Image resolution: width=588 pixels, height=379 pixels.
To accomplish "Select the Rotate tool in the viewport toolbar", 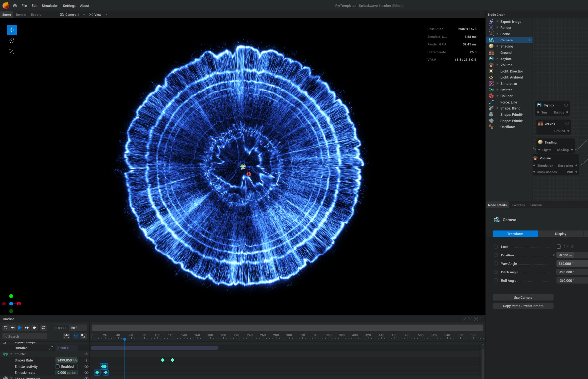I will (x=12, y=41).
